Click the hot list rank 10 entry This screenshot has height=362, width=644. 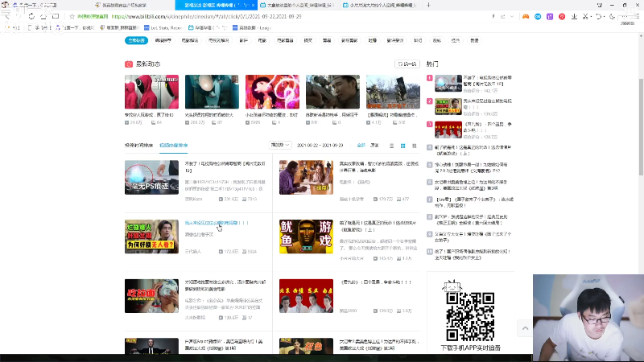coord(470,254)
